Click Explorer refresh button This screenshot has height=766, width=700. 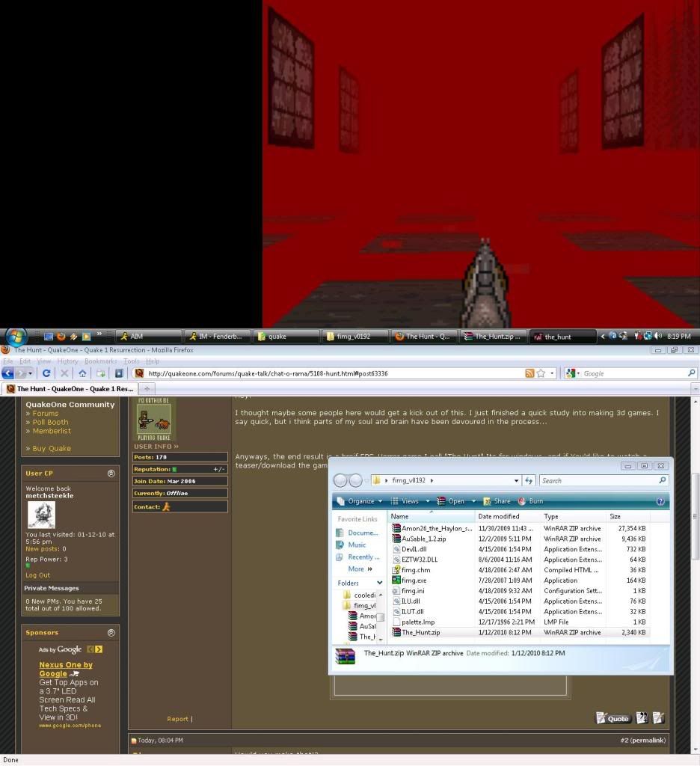[529, 481]
